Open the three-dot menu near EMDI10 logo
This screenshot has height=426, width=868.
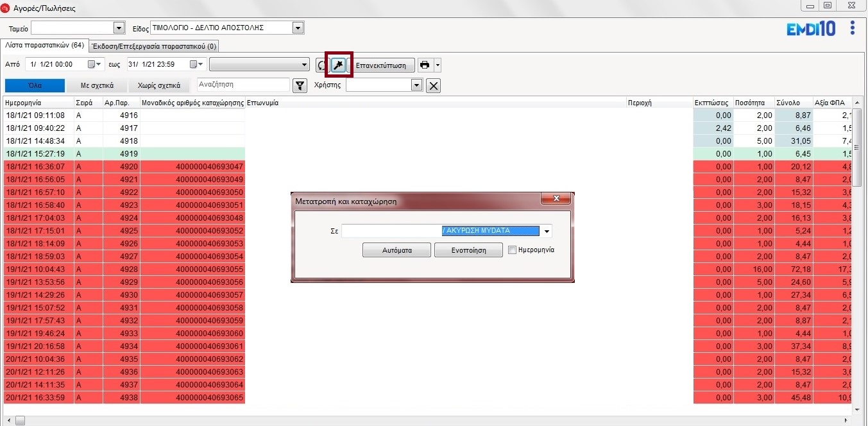pyautogui.click(x=852, y=28)
